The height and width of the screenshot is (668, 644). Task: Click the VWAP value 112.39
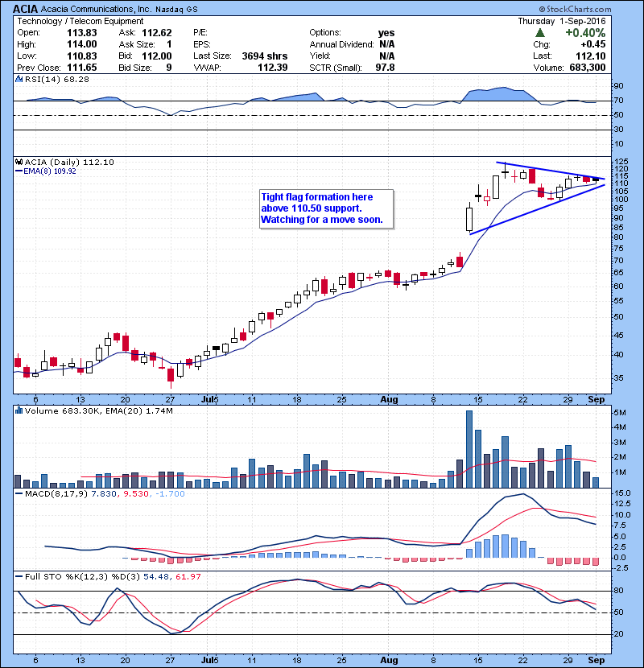273,68
